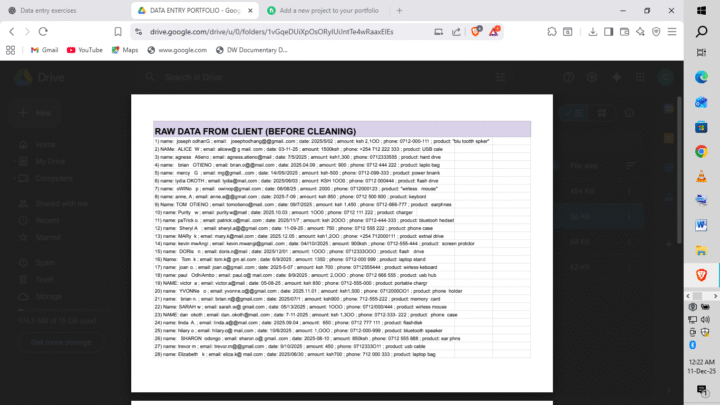The width and height of the screenshot is (720, 405).
Task: Open Windows Search in taskbar
Action: pyautogui.click(x=701, y=32)
